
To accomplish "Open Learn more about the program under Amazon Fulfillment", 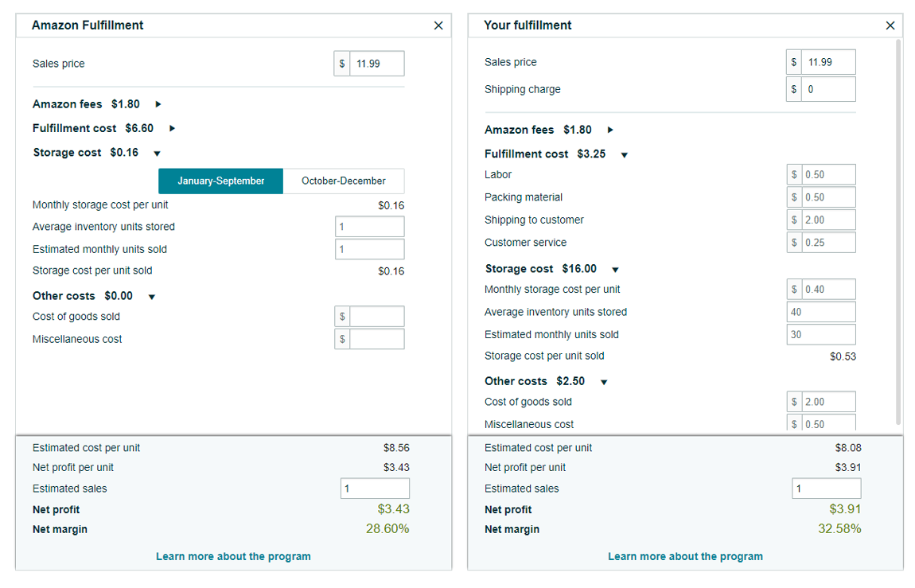I will [233, 556].
